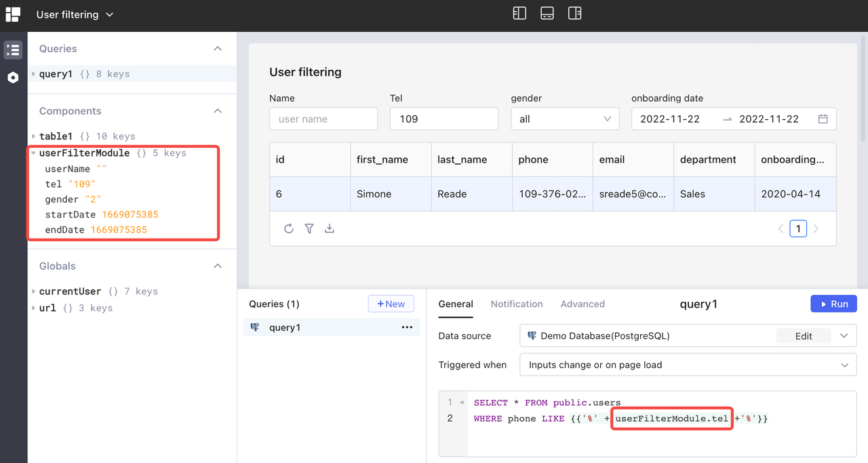Collapse the Components section
This screenshot has height=463, width=868.
click(x=218, y=111)
